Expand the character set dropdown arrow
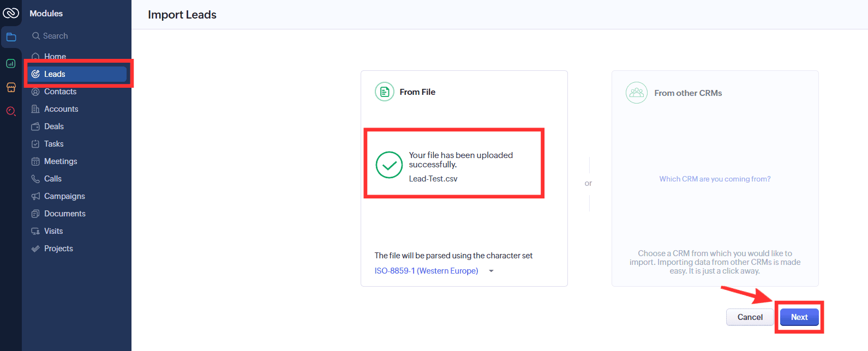The image size is (868, 351). tap(491, 271)
